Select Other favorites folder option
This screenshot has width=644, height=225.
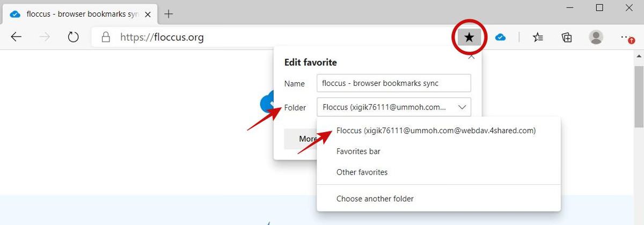(438, 172)
